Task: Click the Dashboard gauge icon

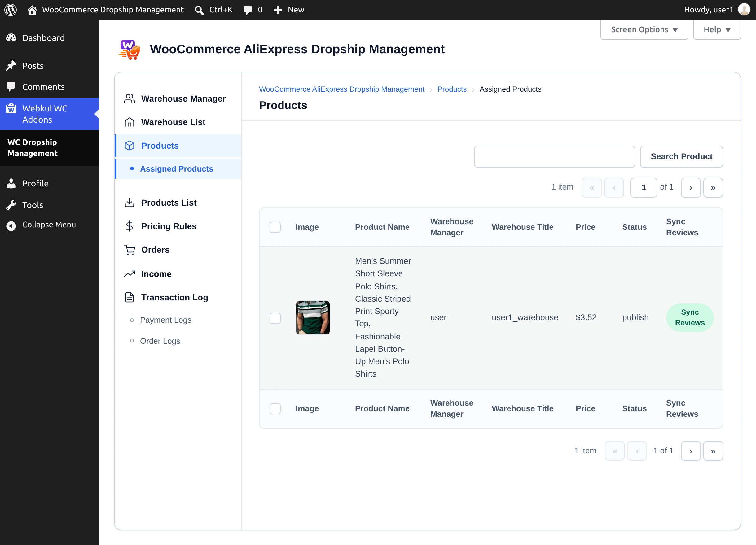Action: tap(11, 38)
